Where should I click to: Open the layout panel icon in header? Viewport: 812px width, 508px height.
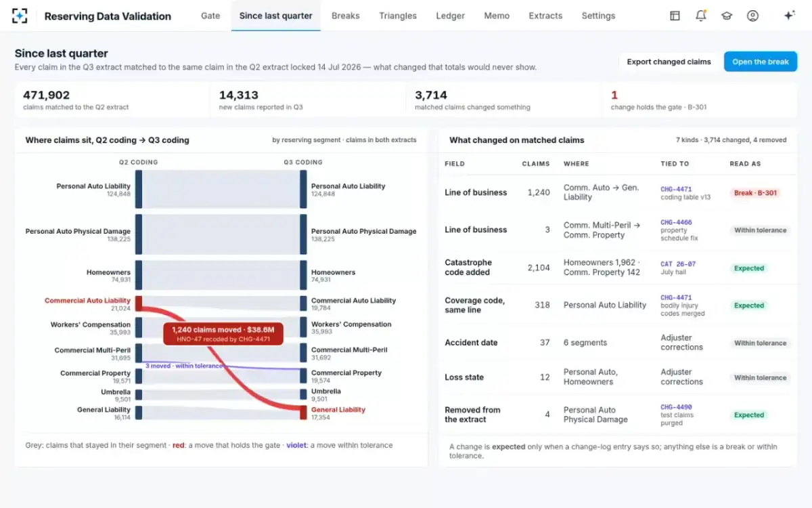point(675,16)
